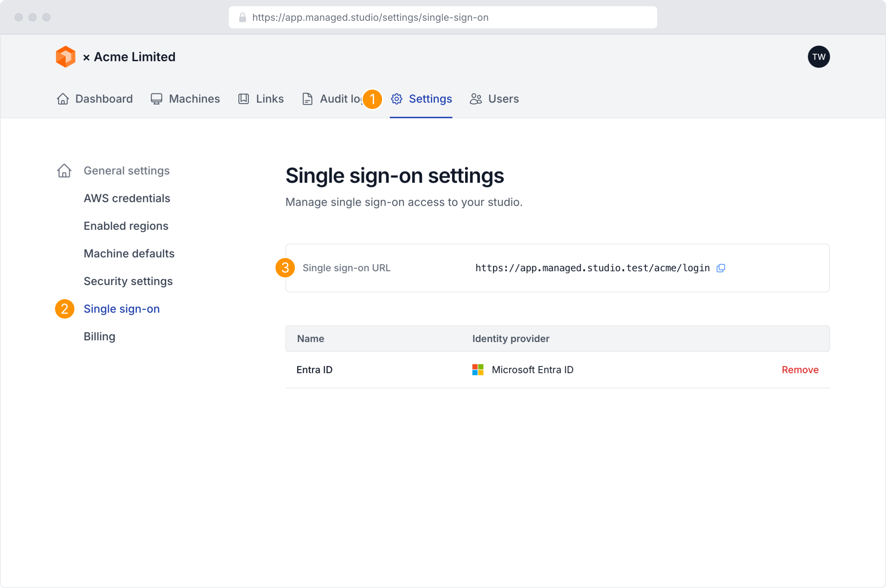This screenshot has height=588, width=886.
Task: Switch to the Users tab
Action: tap(503, 99)
